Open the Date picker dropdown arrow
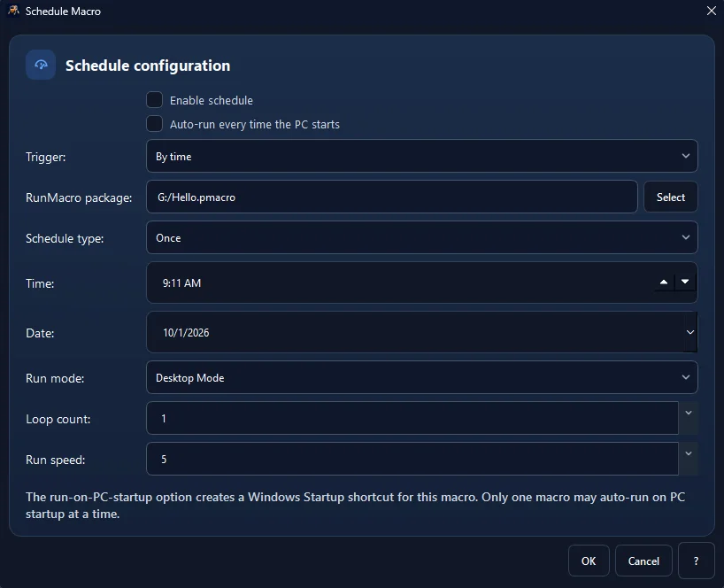 click(690, 332)
